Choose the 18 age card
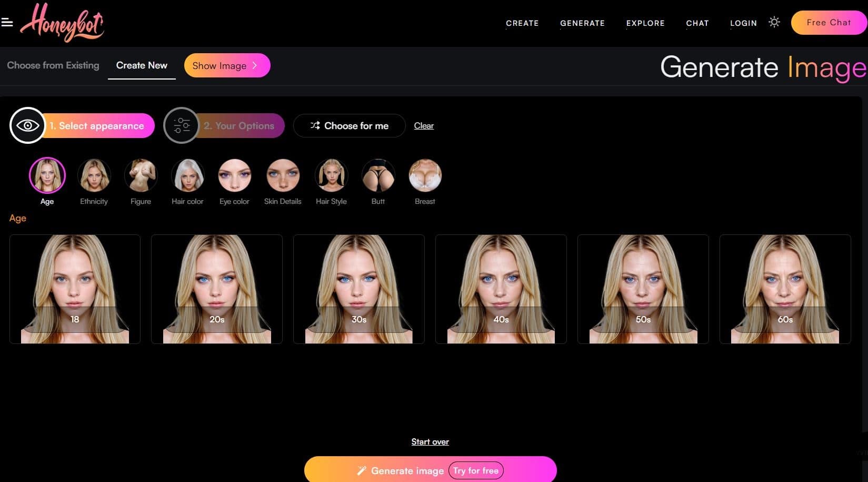Screen dimensions: 868x482 click(75, 289)
